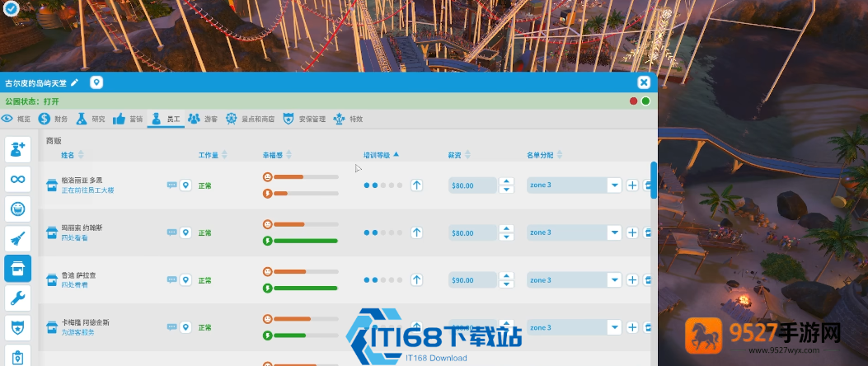
Task: Add a roster for 玛丽索 约翰斯 with the plus
Action: click(x=632, y=232)
